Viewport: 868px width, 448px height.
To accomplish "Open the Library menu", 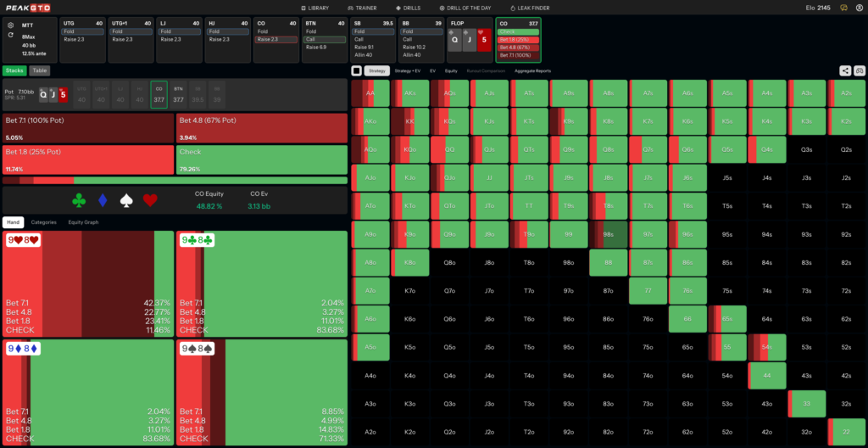I will 315,8.
